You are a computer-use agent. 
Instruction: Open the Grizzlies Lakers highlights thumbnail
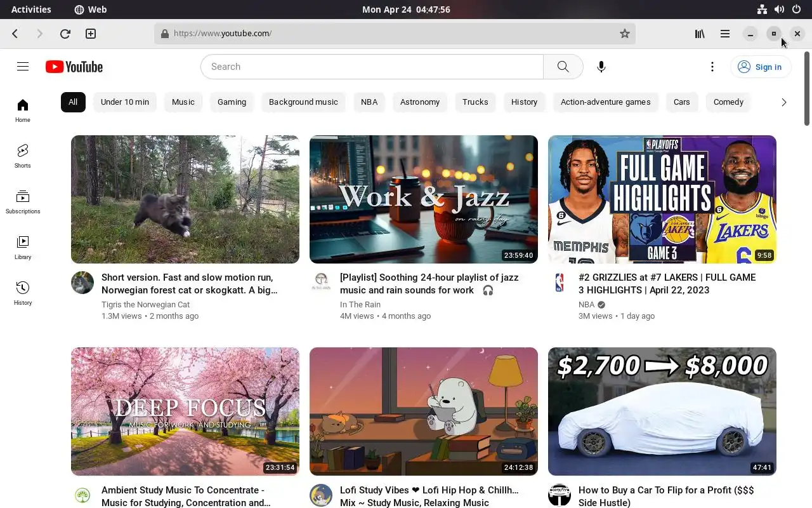pos(662,199)
